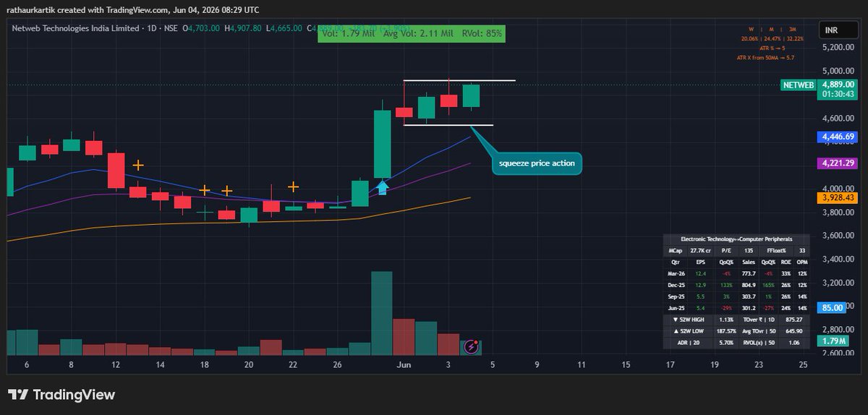The width and height of the screenshot is (868, 415).
Task: Click the 5,000.00 price axis label
Action: (x=838, y=71)
